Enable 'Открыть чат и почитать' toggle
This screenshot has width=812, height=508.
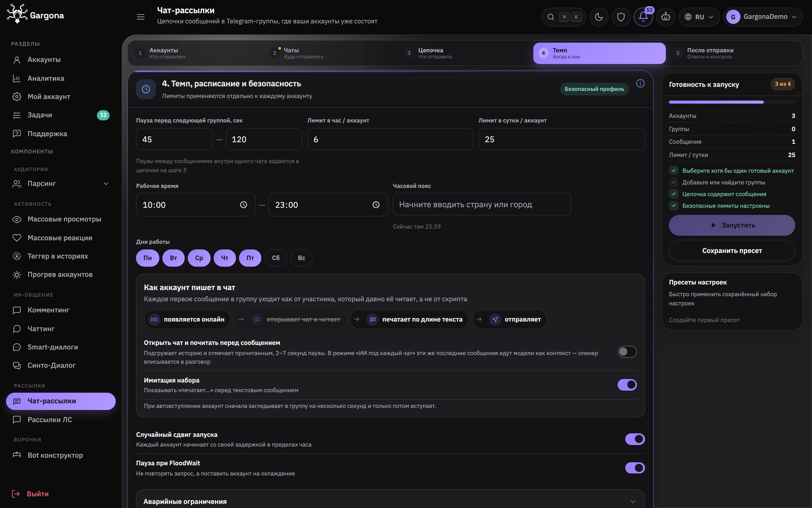tap(627, 352)
